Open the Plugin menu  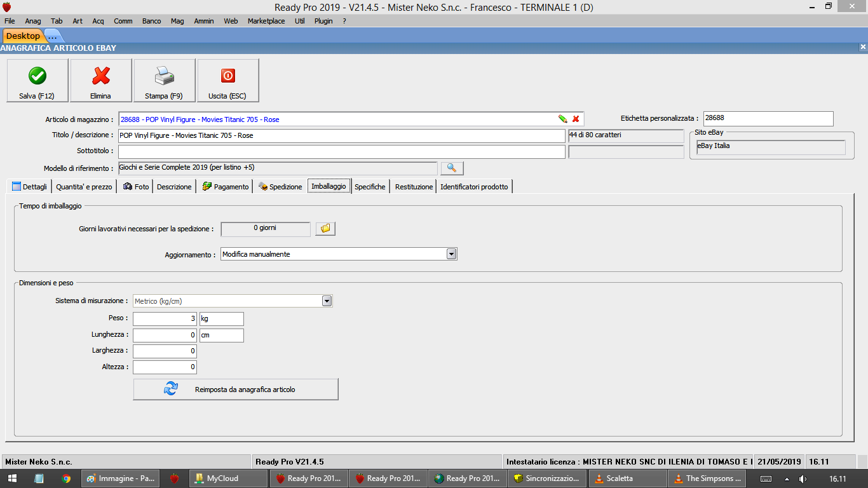point(323,21)
